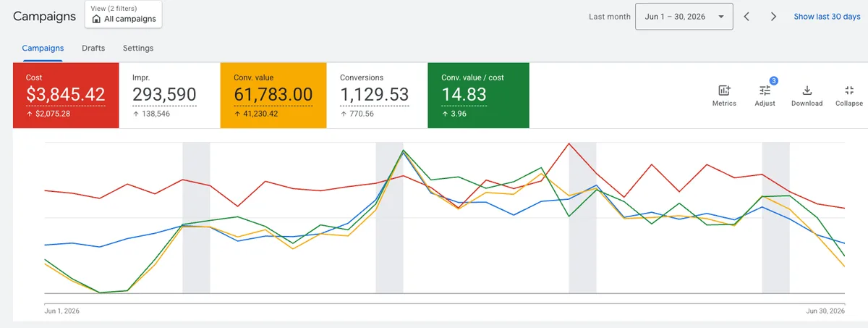Click the 138,546 impressions change value
868x328 pixels.
click(x=155, y=114)
